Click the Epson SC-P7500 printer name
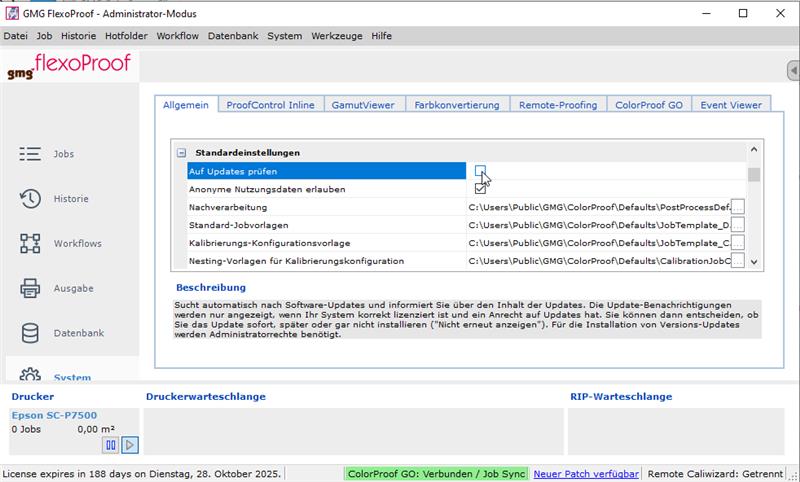800x482 pixels. point(55,415)
